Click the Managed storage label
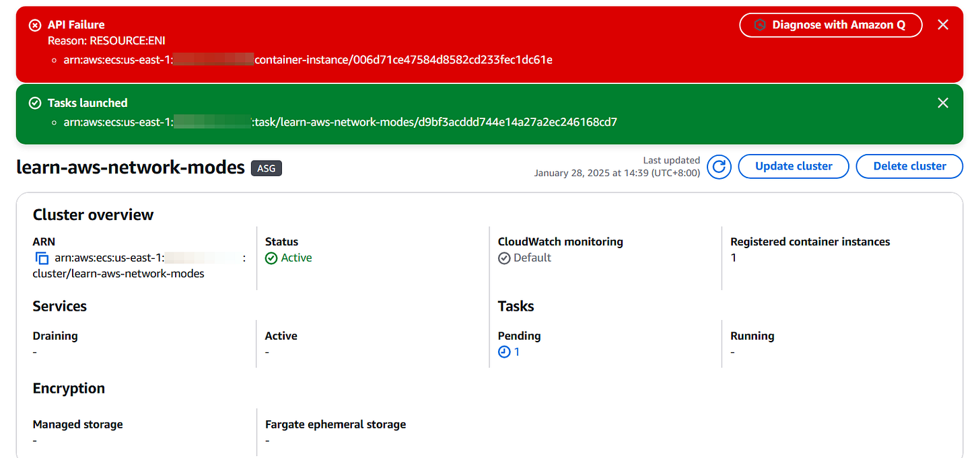Screen dimensions: 980x458 pos(77,424)
